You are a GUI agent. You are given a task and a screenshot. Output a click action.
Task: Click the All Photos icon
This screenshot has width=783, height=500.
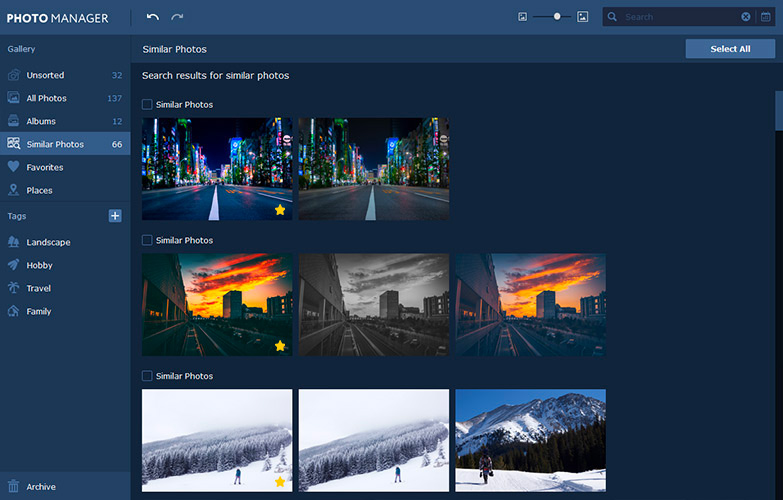(x=13, y=98)
